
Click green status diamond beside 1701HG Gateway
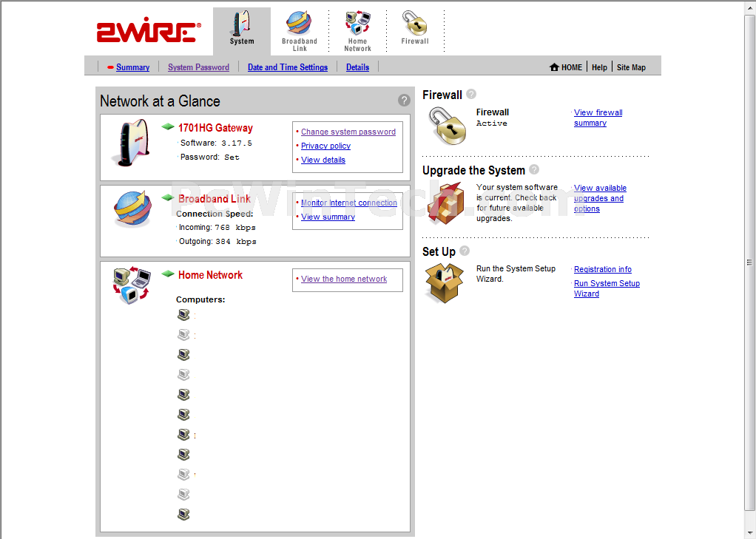point(168,126)
